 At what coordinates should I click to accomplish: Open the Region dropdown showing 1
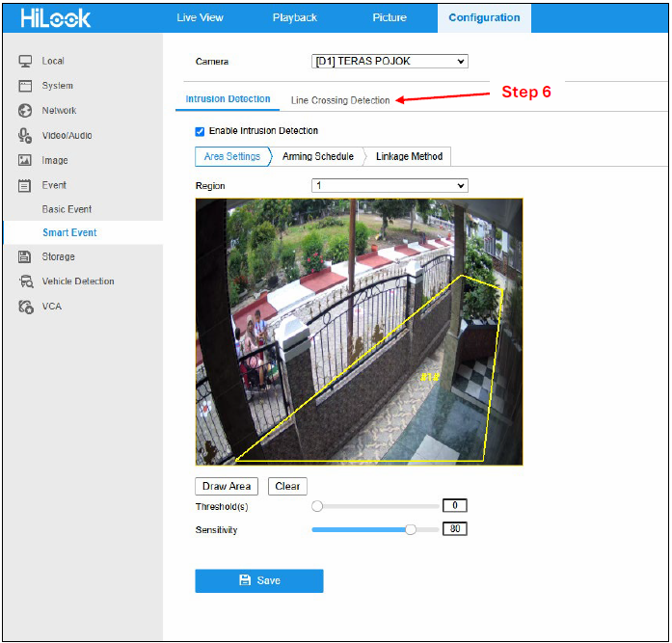390,185
